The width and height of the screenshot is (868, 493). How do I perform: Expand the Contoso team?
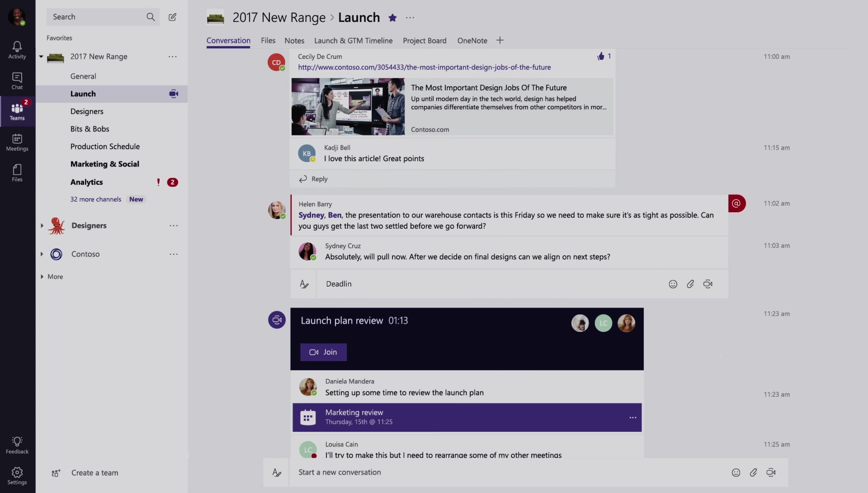[42, 254]
